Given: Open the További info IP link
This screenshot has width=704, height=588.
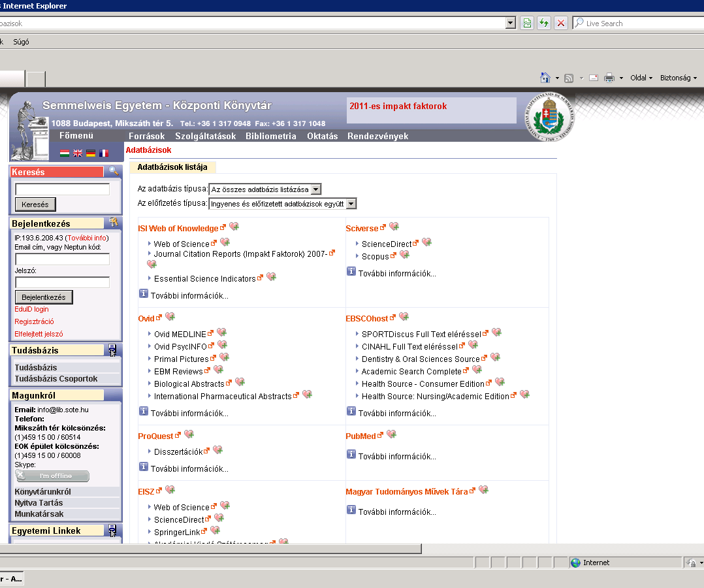Looking at the screenshot, I should point(87,238).
